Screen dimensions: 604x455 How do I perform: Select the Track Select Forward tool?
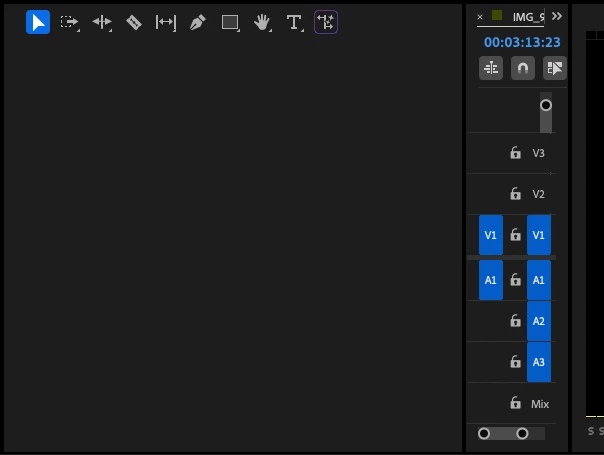70,22
